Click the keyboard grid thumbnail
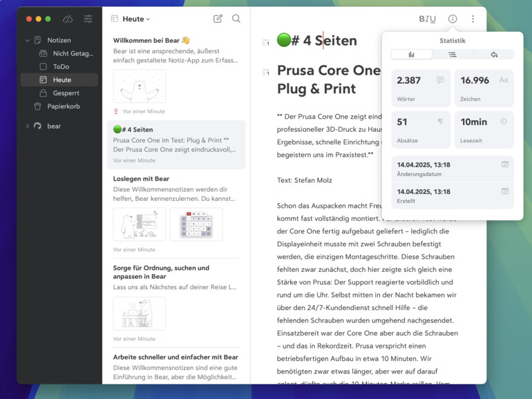Viewport: 532px width, 399px height. click(196, 224)
